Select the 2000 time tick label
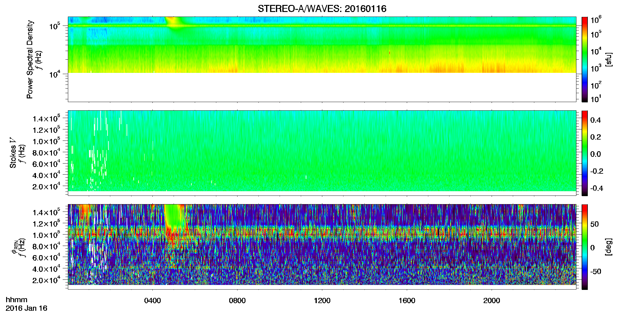This screenshot has width=644, height=332. 492,301
